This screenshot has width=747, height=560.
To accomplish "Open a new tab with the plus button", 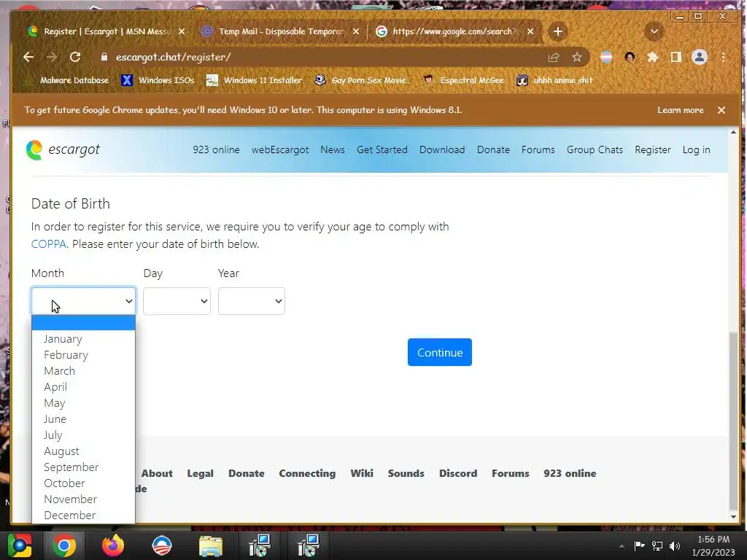I will 558,31.
